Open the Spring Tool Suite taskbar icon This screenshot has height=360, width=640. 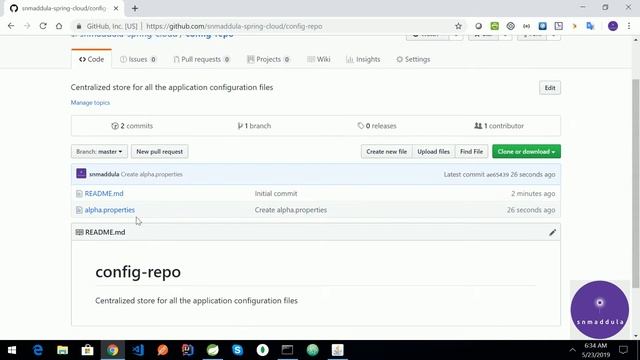(213, 350)
